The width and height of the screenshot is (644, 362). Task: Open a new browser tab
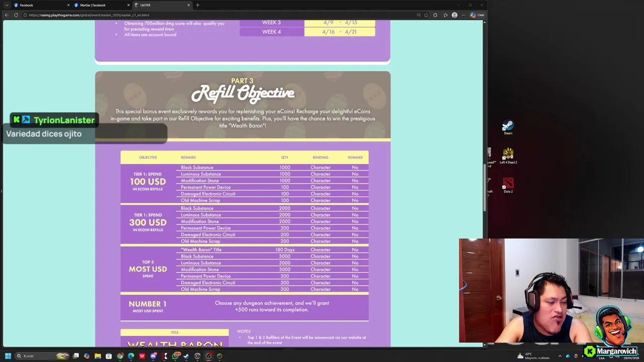(198, 5)
